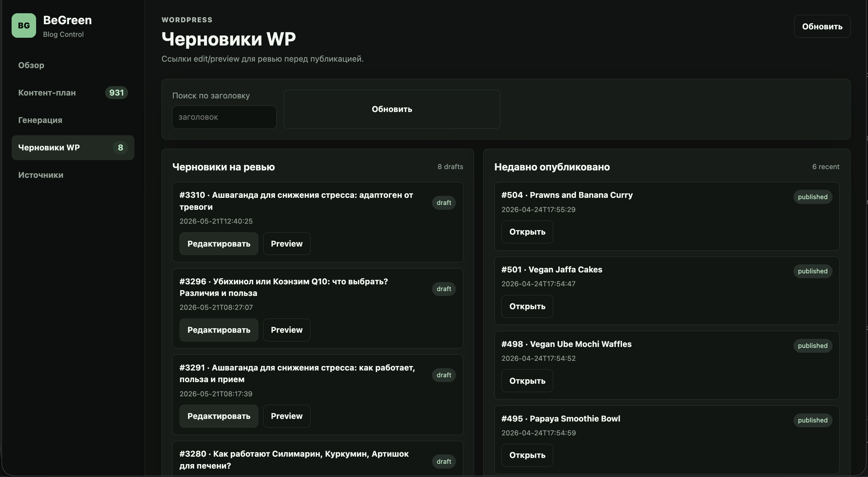The image size is (868, 477).
Task: Click the draft tag on #3291
Action: [444, 375]
